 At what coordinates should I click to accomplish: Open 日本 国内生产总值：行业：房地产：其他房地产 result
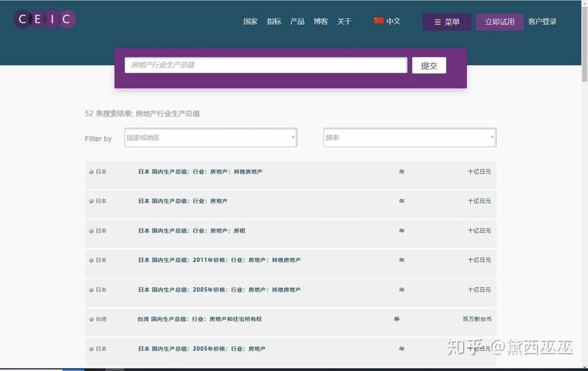[x=200, y=172]
